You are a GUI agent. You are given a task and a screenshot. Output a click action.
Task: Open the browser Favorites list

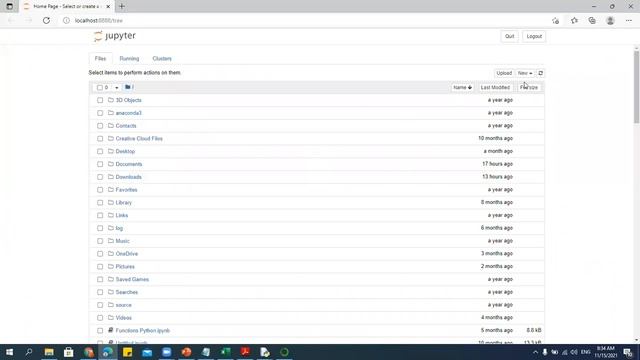pyautogui.click(x=574, y=20)
